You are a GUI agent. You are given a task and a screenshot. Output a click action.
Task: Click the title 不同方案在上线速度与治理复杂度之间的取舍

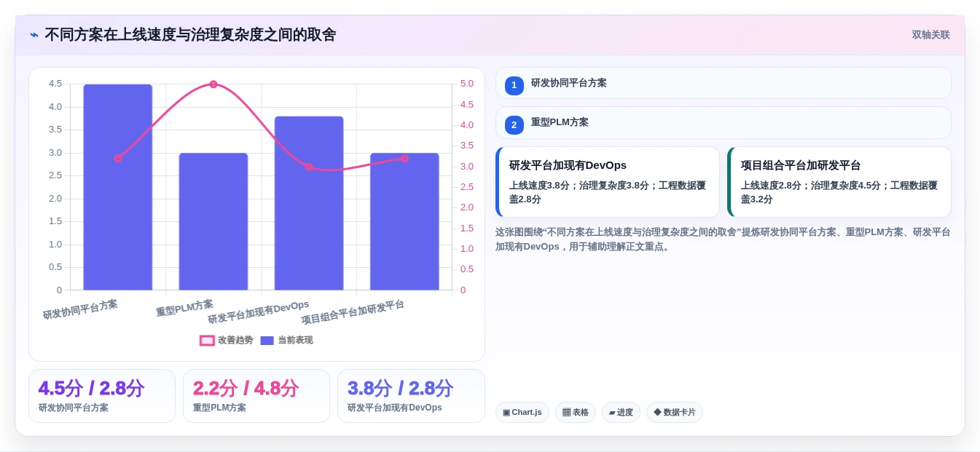[191, 35]
